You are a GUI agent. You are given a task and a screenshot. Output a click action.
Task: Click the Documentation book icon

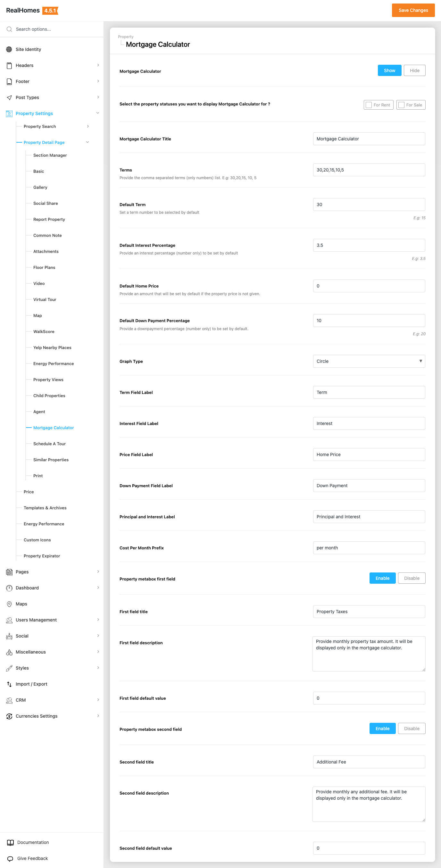11,842
